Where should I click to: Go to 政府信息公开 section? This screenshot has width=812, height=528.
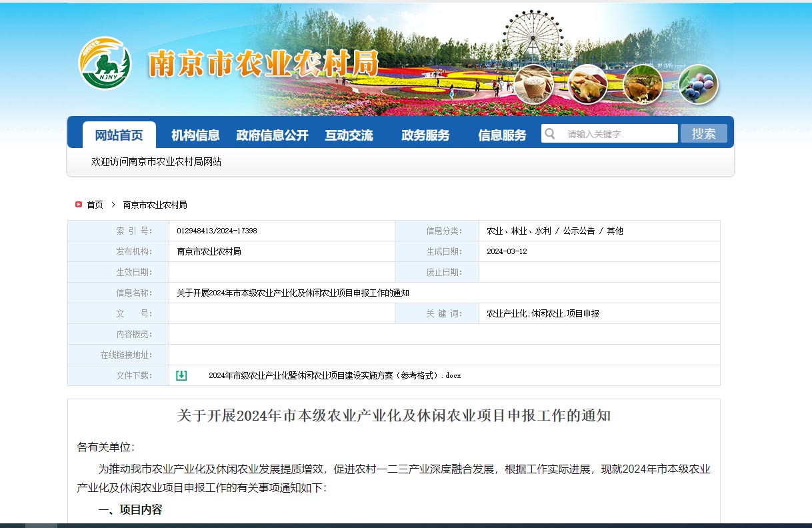[x=272, y=135]
